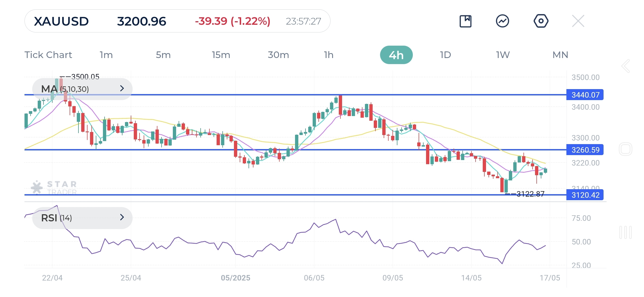644x297 pixels.
Task: Expand the MA (5,10,30) indicator settings
Action: coord(122,89)
